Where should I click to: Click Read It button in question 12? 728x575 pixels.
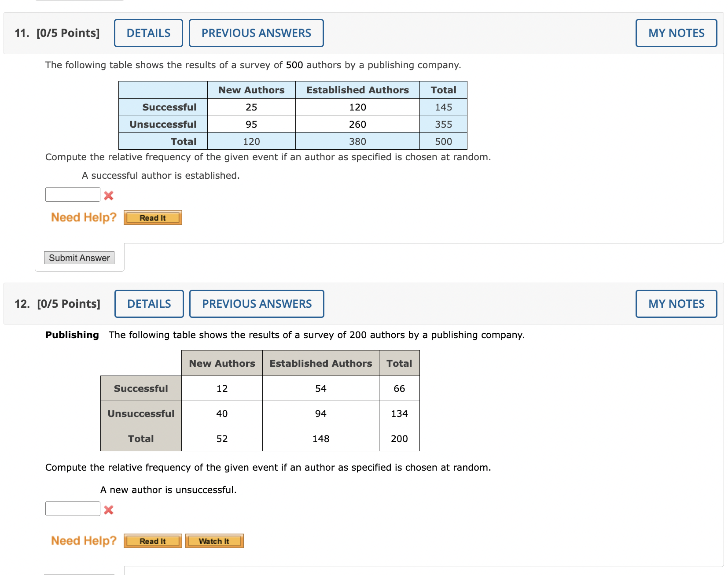[153, 541]
